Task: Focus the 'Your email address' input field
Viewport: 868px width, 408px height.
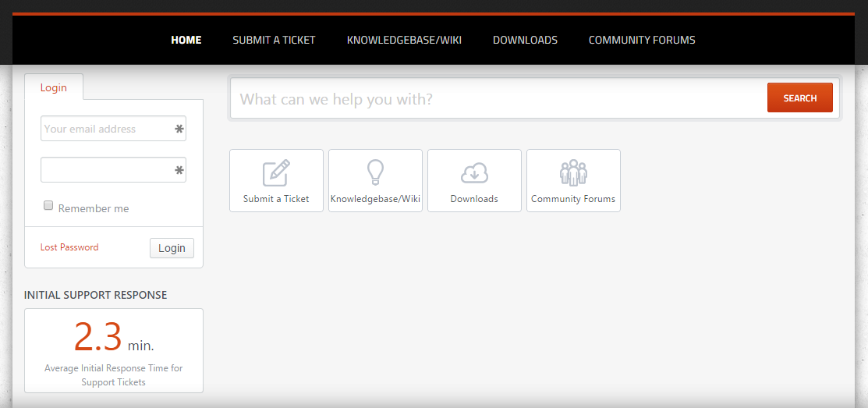Action: 105,129
